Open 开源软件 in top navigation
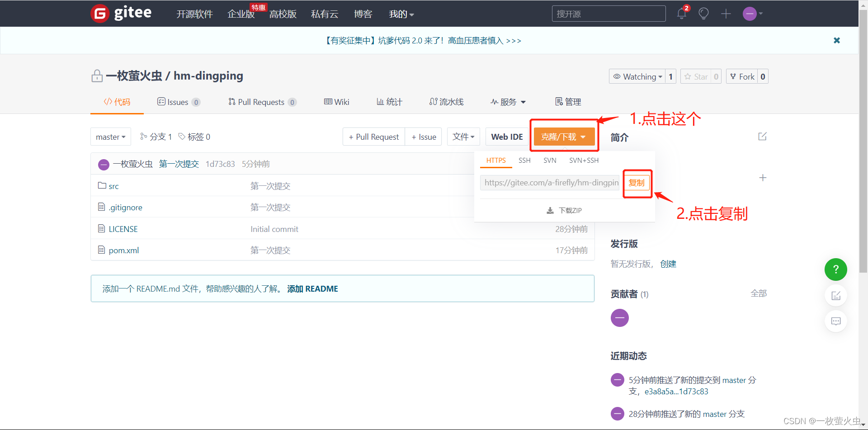This screenshot has width=868, height=430. 194,14
